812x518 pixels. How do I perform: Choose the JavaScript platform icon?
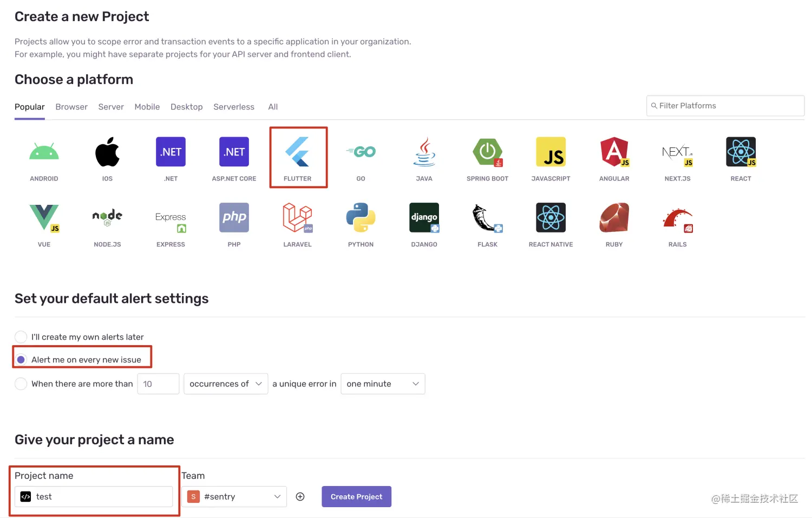point(551,152)
